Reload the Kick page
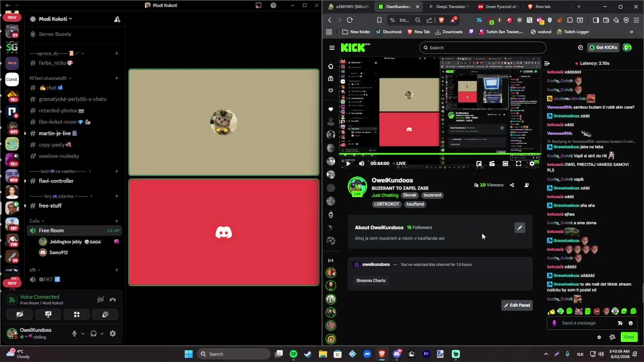Screen dimensions: 644x362 (x=350, y=20)
